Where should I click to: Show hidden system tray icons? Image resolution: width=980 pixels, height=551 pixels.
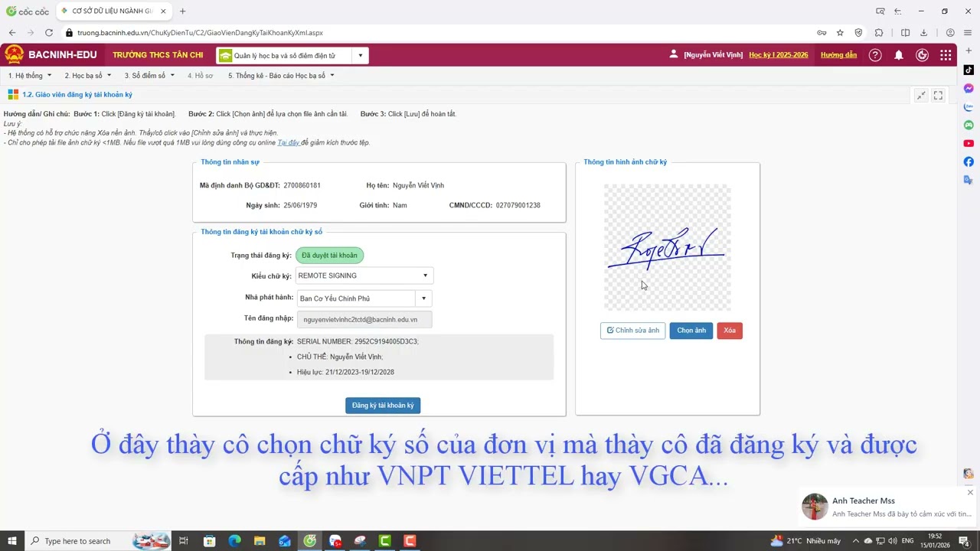[x=856, y=541]
